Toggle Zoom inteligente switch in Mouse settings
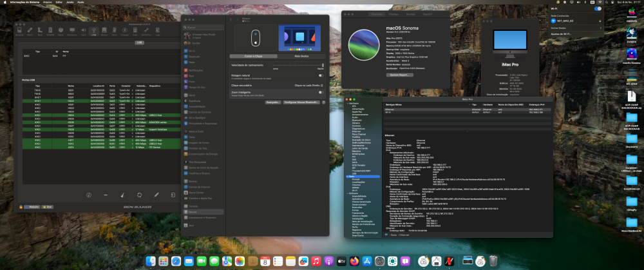 point(321,92)
